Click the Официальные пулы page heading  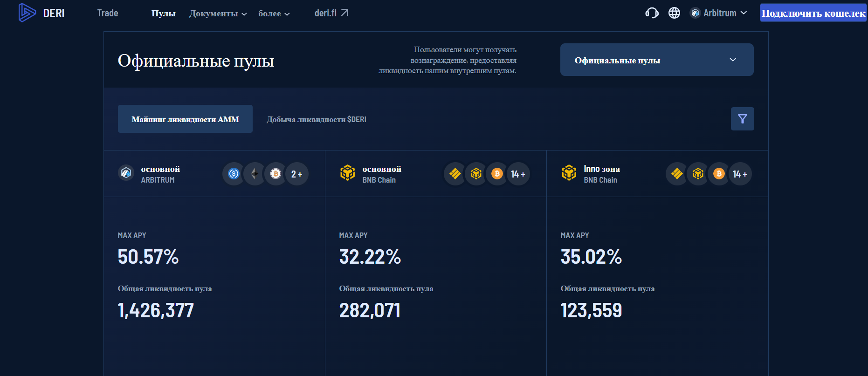pos(196,61)
